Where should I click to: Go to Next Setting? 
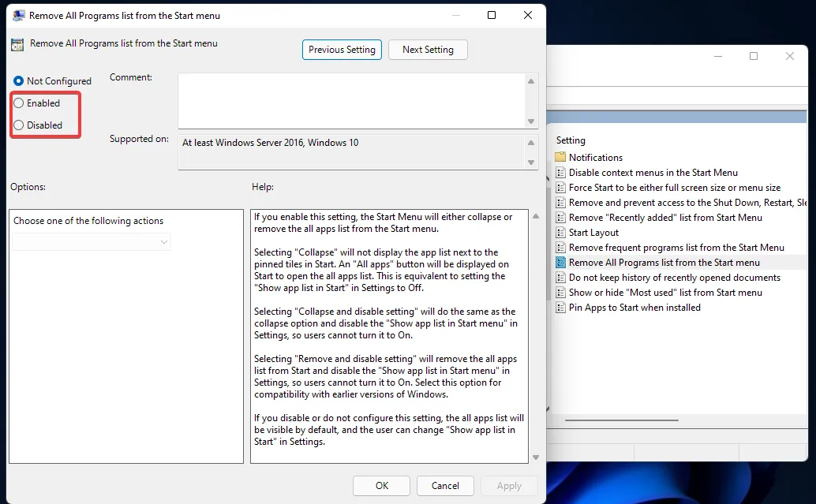point(428,50)
